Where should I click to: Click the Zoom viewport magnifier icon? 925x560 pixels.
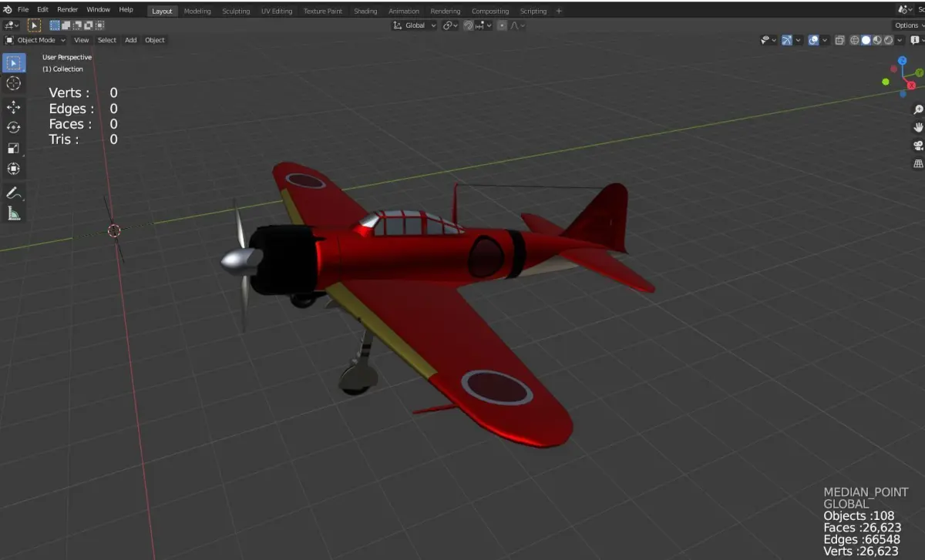[918, 109]
